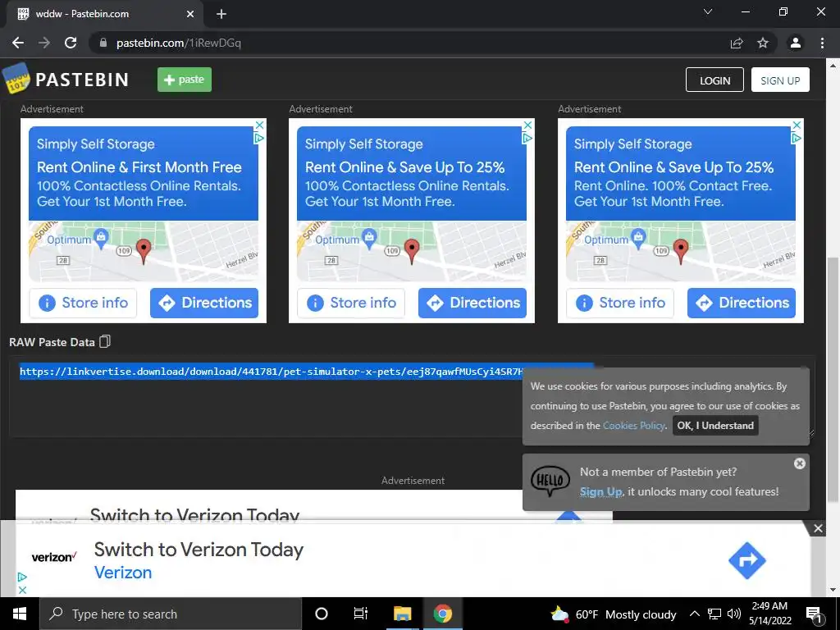Click Directions in second storage ad
This screenshot has height=630, width=840.
click(x=472, y=304)
